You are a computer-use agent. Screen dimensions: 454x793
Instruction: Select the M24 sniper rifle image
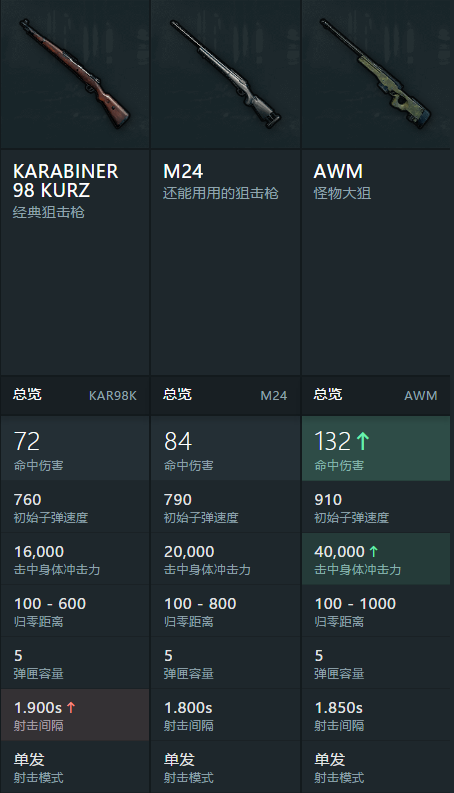click(225, 74)
